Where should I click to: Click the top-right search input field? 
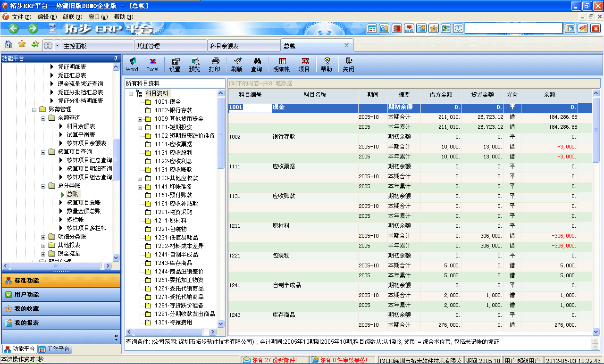(x=513, y=28)
